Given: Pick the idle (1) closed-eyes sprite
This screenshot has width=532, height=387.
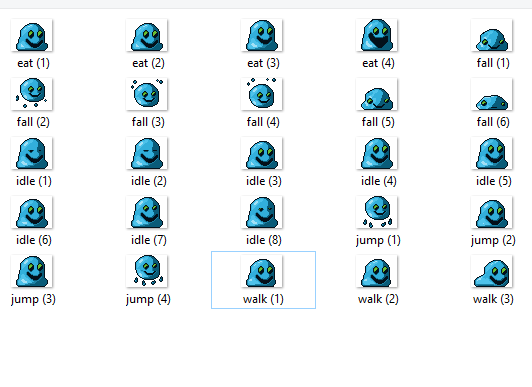Looking at the screenshot, I should pyautogui.click(x=32, y=153).
